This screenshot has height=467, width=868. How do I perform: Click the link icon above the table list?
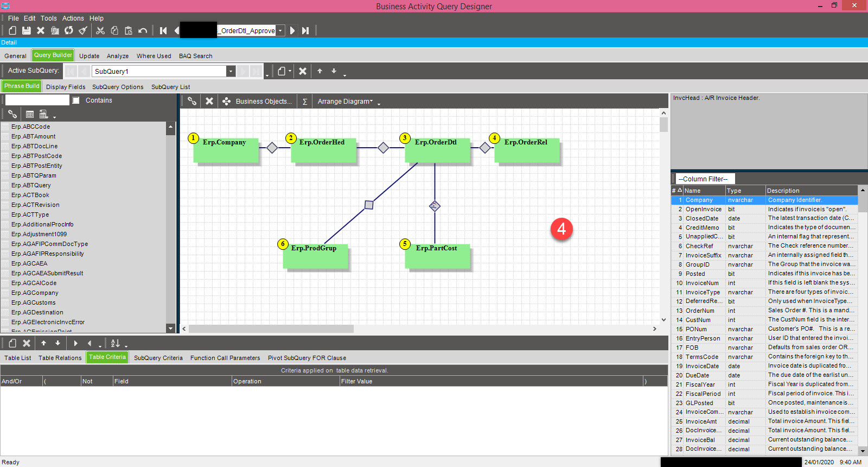pyautogui.click(x=12, y=114)
